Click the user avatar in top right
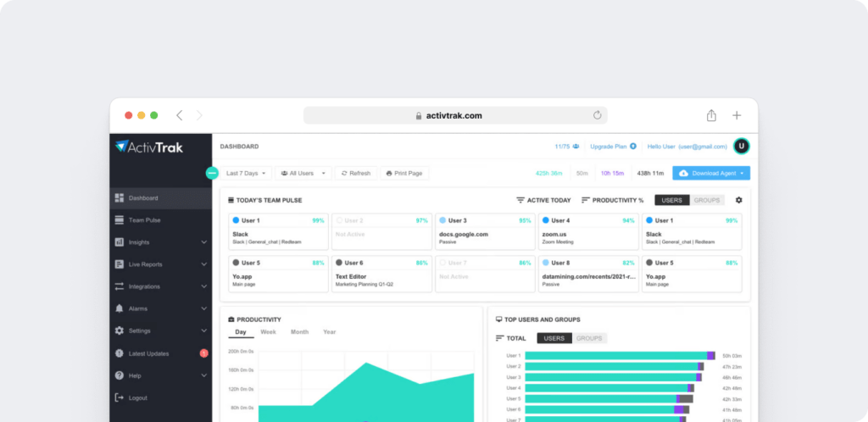 (742, 147)
